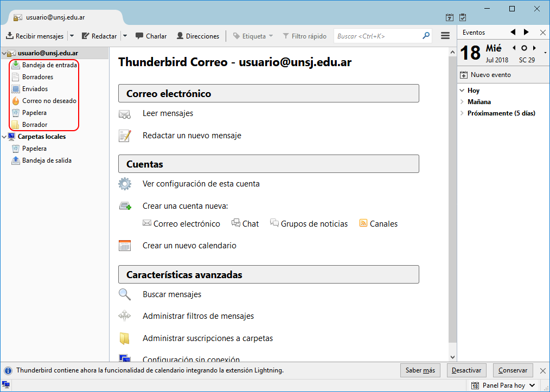Open the hamburger application menu
The width and height of the screenshot is (550, 392).
pos(445,36)
